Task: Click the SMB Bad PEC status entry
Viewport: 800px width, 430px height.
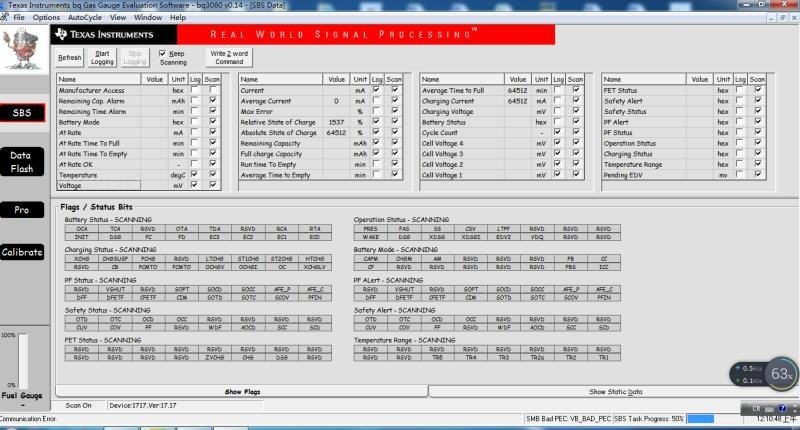Action: click(568, 419)
